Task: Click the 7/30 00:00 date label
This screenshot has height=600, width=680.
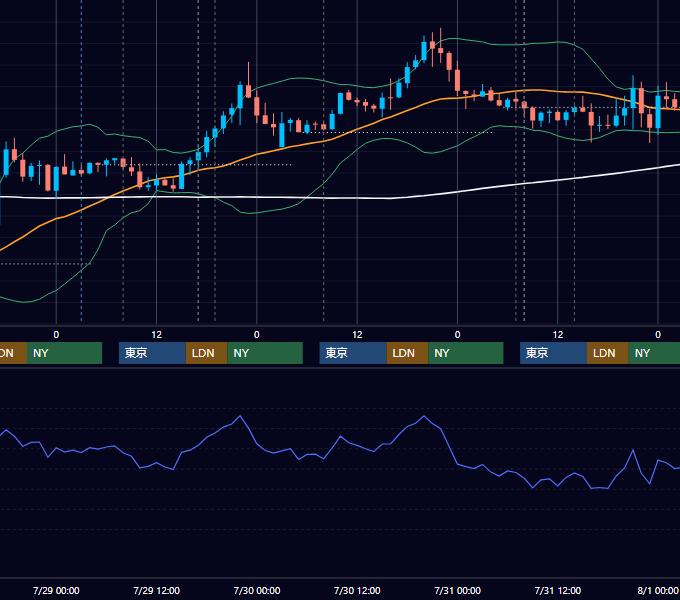Action: pyautogui.click(x=257, y=590)
